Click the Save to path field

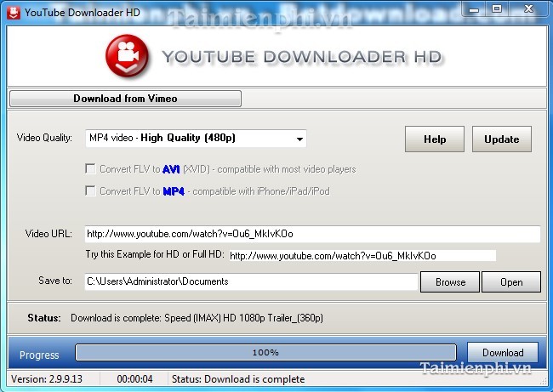tap(251, 281)
